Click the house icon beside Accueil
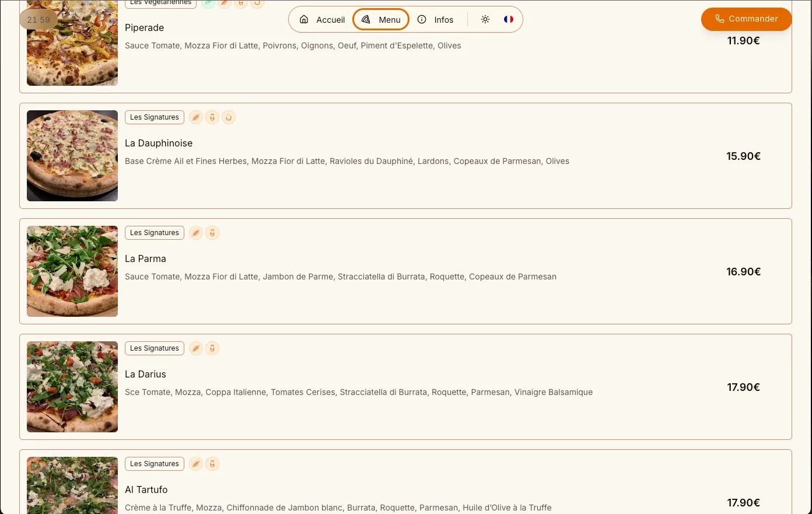Screen dimensions: 812x514 (304, 20)
